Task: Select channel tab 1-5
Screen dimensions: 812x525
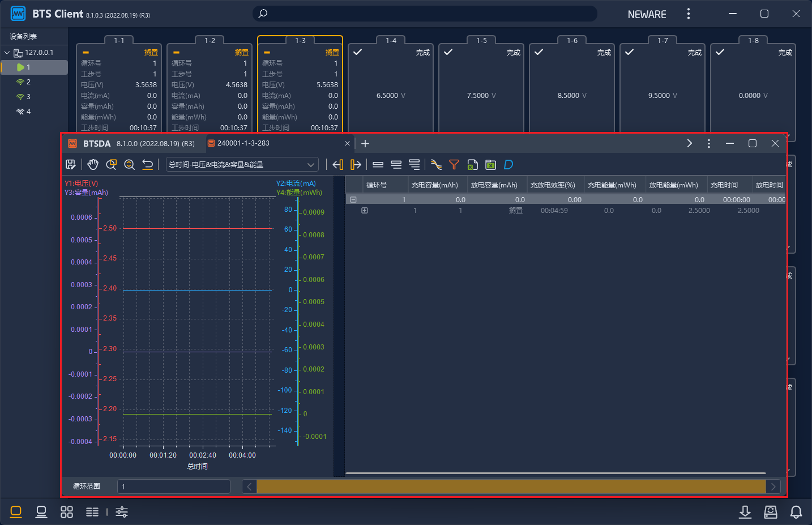Action: tap(481, 41)
